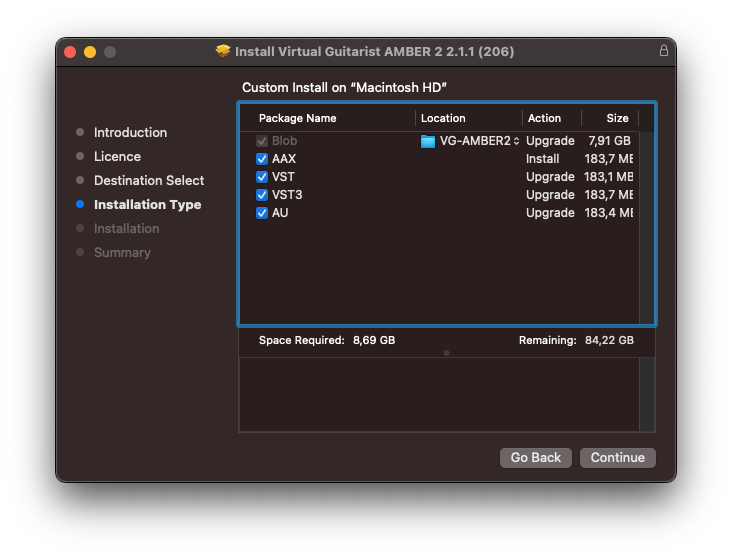Click the Continue button
The width and height of the screenshot is (732, 556).
618,457
